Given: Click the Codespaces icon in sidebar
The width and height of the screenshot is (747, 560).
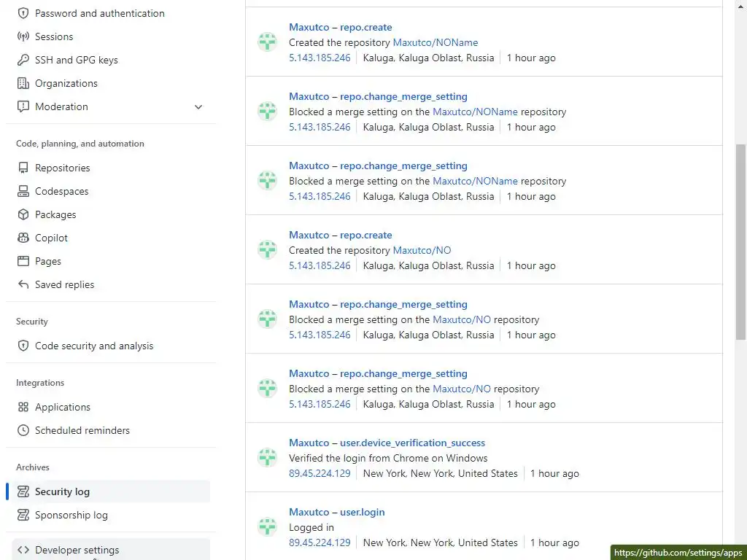Looking at the screenshot, I should (23, 191).
